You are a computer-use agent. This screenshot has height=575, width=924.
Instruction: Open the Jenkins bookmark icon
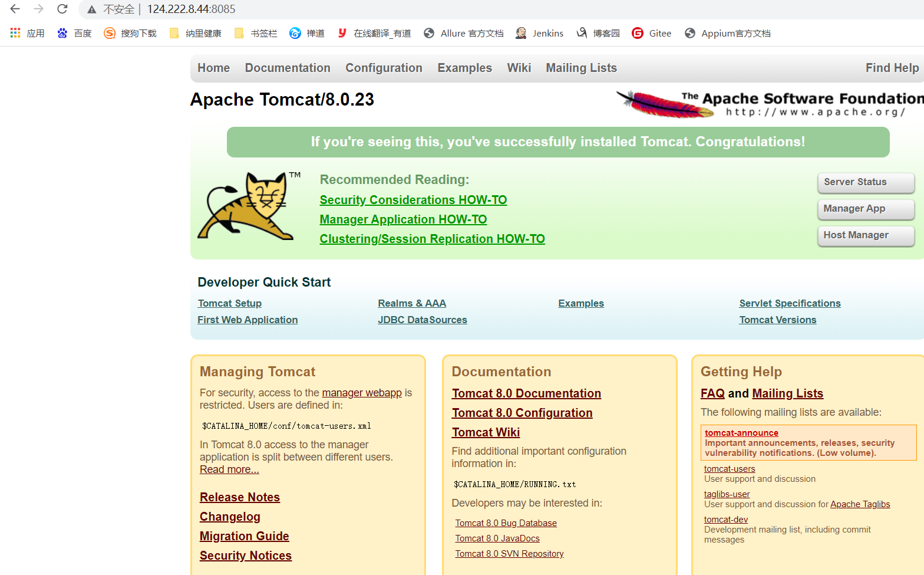(521, 33)
